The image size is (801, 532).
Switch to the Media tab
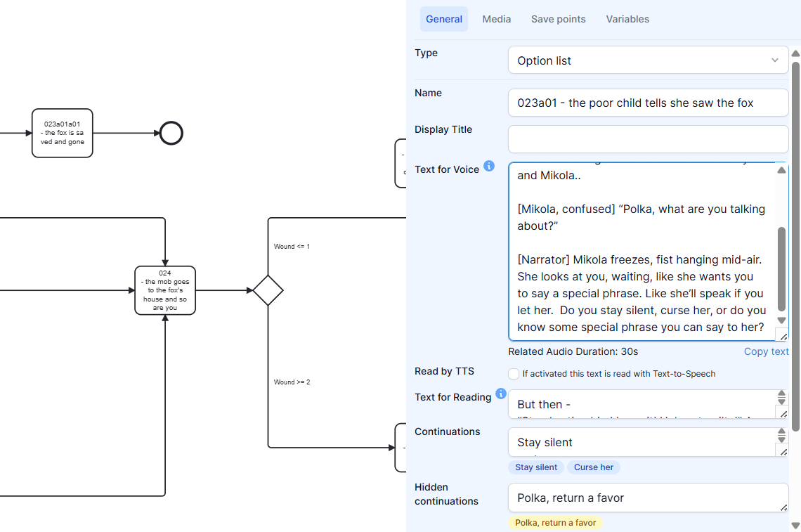click(x=496, y=19)
